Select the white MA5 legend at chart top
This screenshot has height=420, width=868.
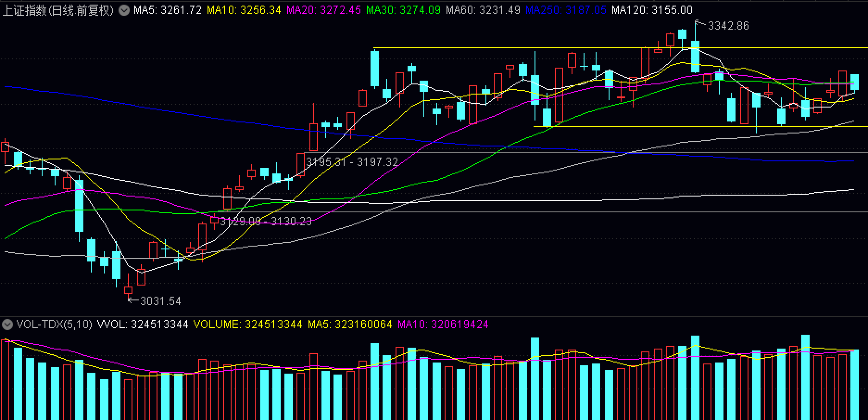click(168, 10)
